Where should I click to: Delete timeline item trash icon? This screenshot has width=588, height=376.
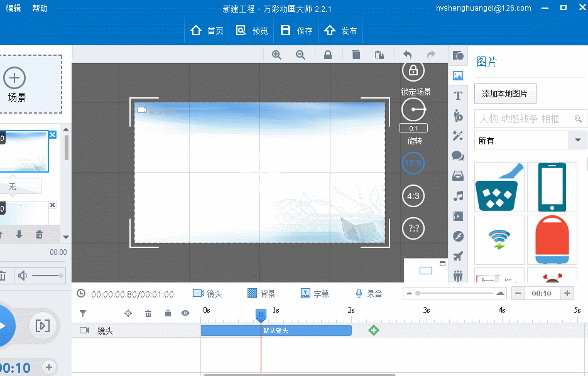point(148,313)
